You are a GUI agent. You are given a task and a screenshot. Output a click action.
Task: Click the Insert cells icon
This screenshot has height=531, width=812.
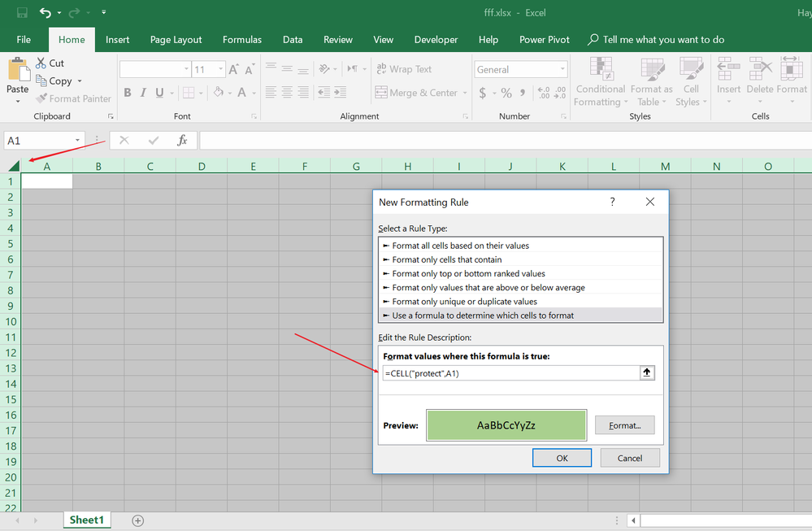tap(728, 69)
